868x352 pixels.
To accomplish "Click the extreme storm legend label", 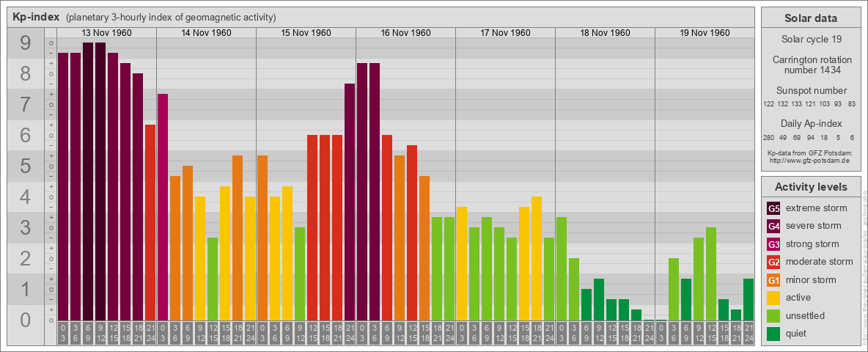I will point(817,208).
